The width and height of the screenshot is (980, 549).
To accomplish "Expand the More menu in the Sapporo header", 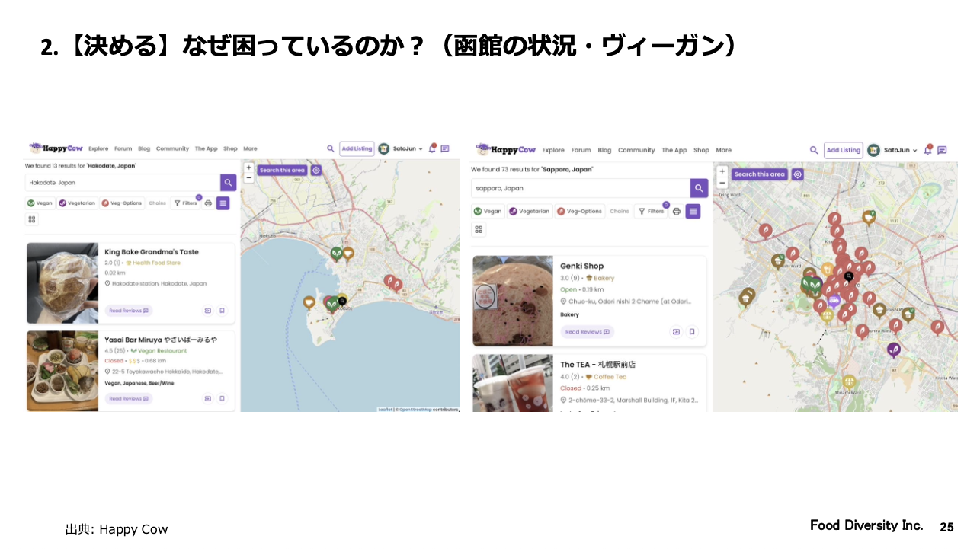I will [x=723, y=150].
